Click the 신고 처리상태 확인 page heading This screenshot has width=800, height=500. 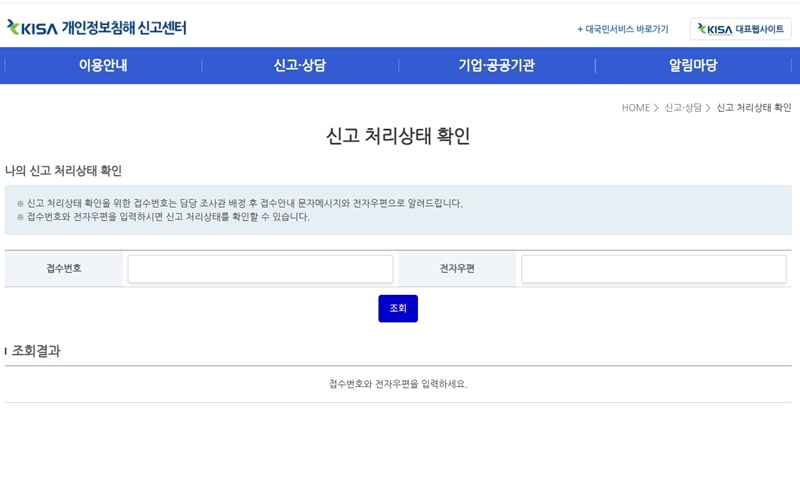click(398, 136)
